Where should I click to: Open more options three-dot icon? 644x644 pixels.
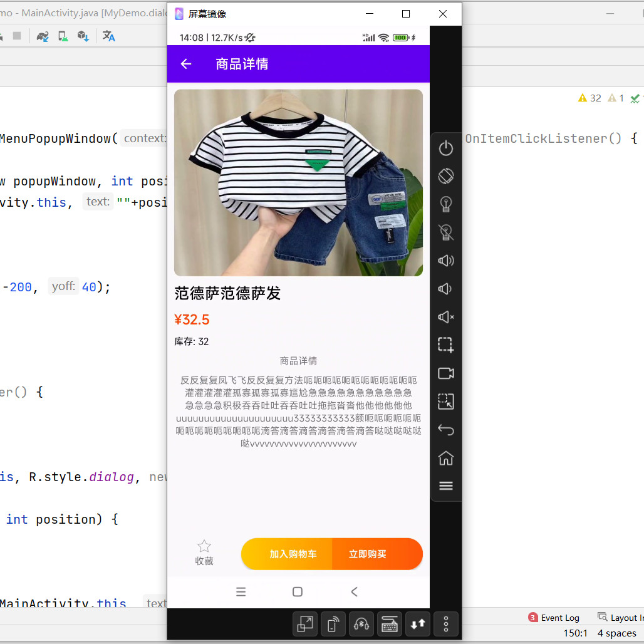(x=446, y=625)
